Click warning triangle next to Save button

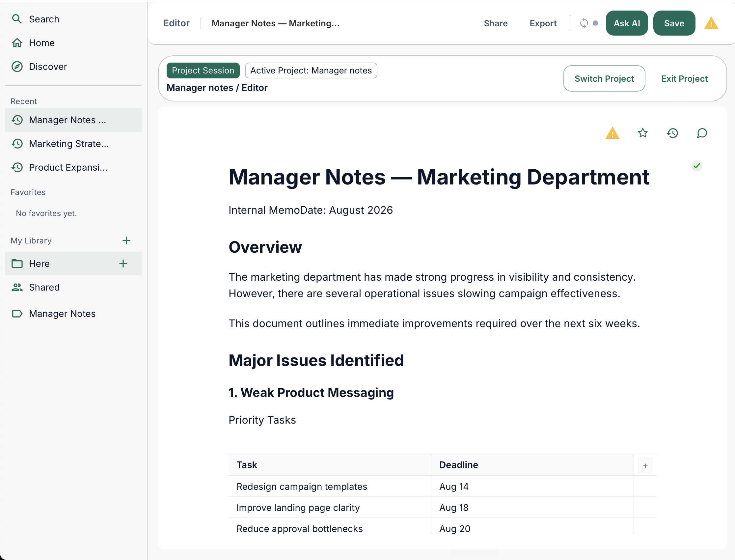pyautogui.click(x=711, y=23)
